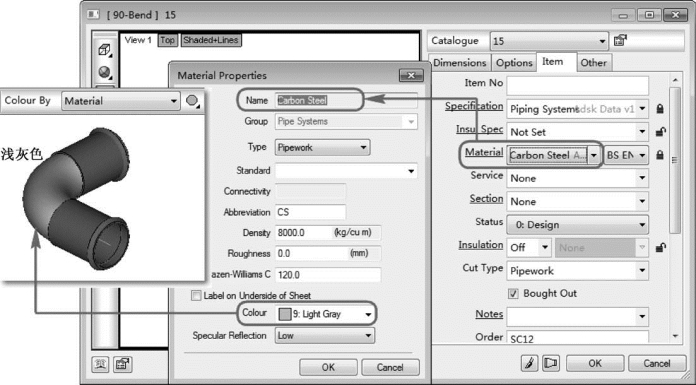This screenshot has width=696, height=385.
Task: Select the Item tab
Action: tap(553, 62)
